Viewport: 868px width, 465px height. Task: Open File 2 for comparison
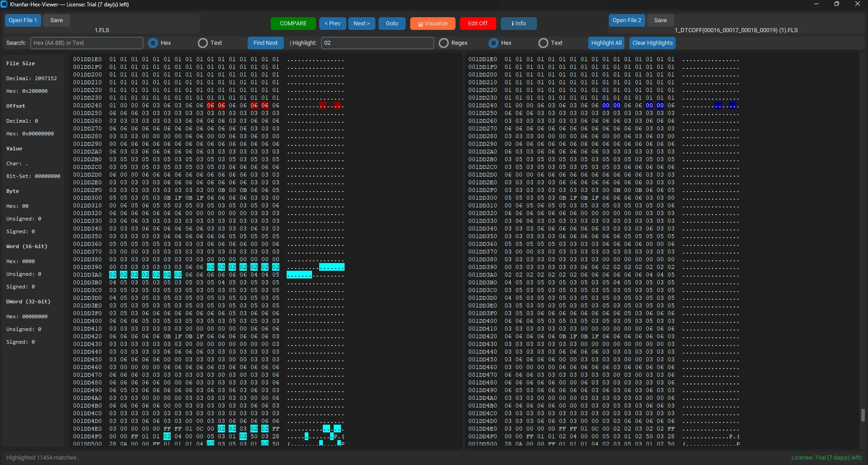pyautogui.click(x=626, y=20)
